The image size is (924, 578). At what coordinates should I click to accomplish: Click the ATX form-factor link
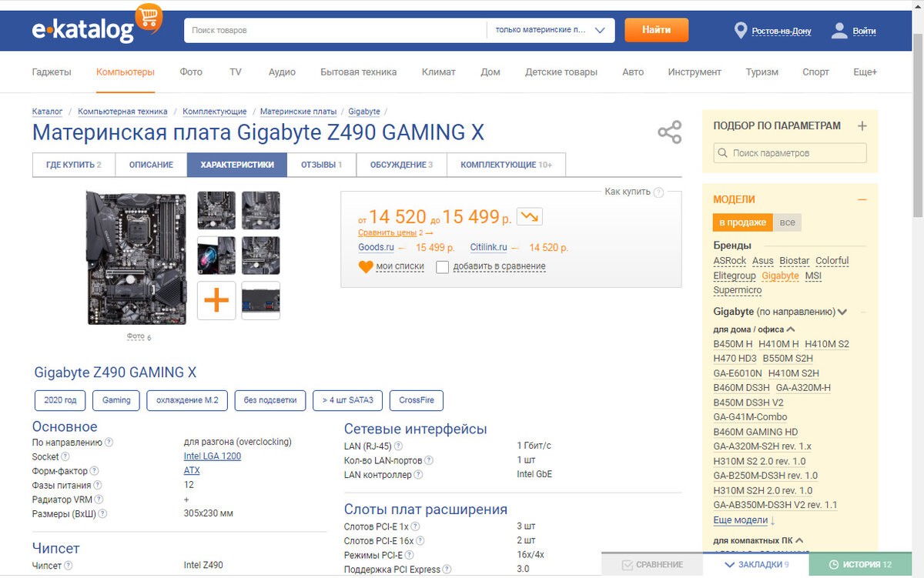(192, 471)
